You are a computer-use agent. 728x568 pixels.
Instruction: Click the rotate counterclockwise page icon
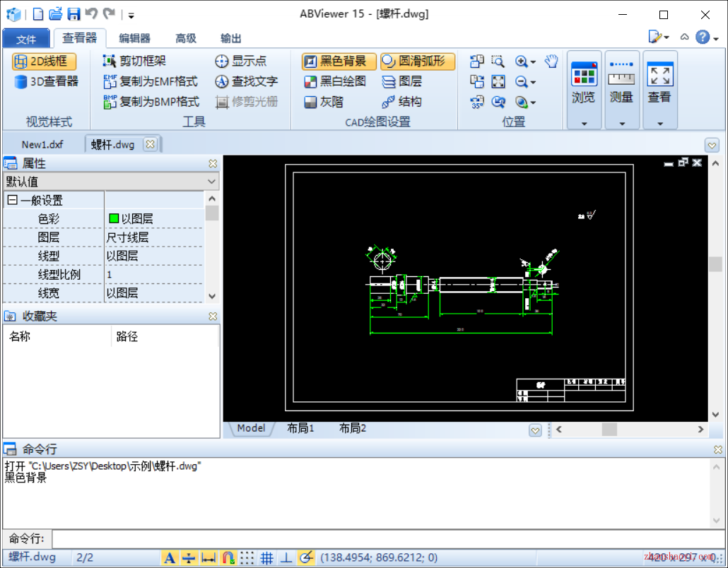click(477, 61)
